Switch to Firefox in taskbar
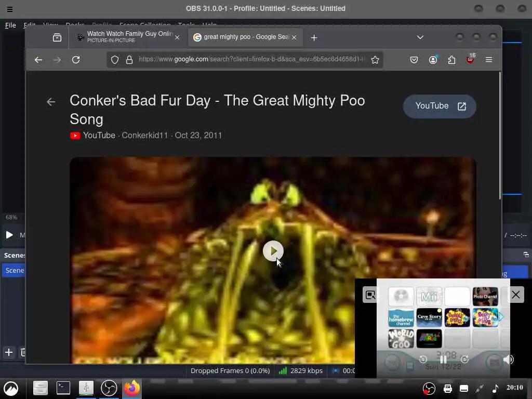The image size is (532, 399). [132, 388]
